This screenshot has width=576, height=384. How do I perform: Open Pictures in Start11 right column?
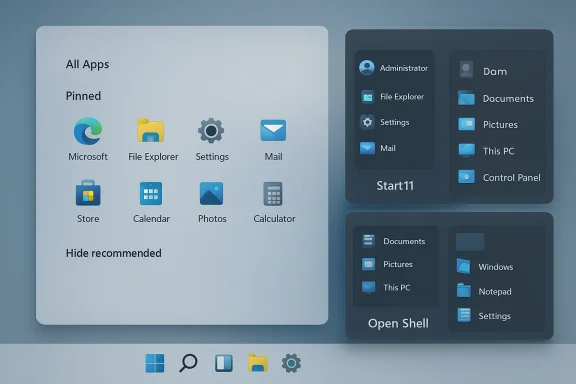pyautogui.click(x=488, y=125)
